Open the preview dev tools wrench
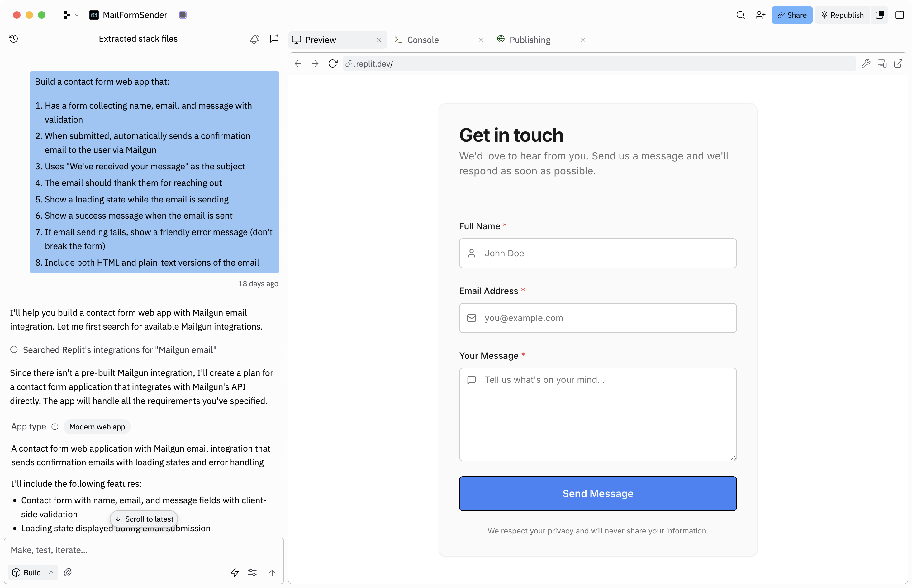 point(866,64)
